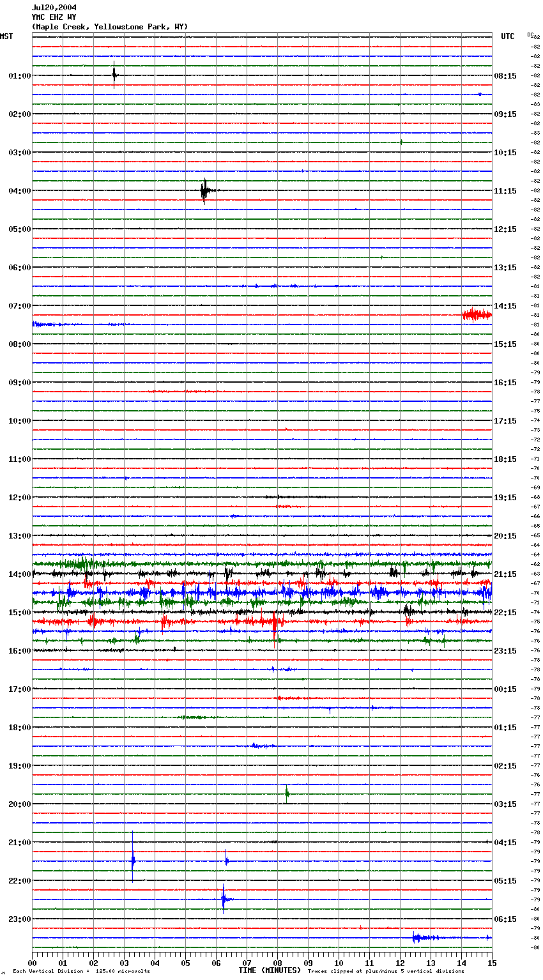The width and height of the screenshot is (543, 980).
Task: Click the UTC time label '03:15'
Action: (505, 804)
